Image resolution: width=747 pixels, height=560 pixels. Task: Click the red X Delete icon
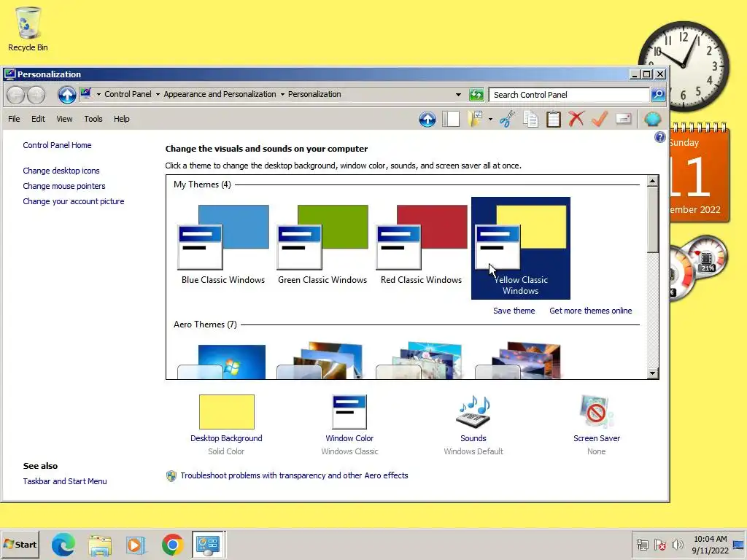tap(576, 119)
